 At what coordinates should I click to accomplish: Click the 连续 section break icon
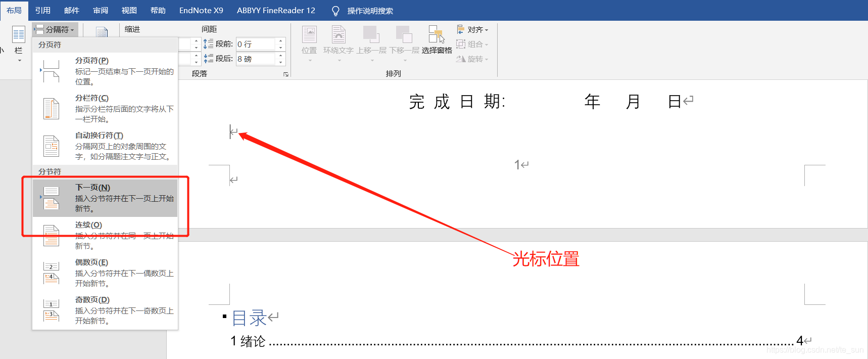pos(51,236)
